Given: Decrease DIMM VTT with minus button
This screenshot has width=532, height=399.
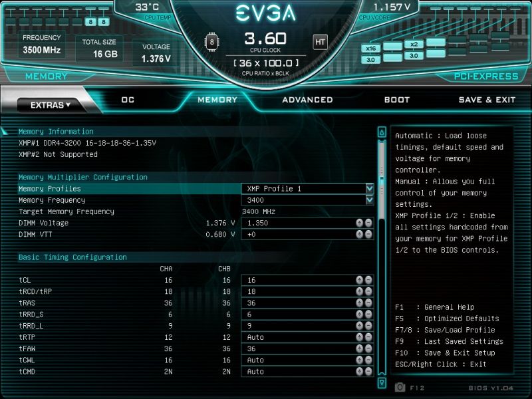Looking at the screenshot, I should click(x=368, y=234).
